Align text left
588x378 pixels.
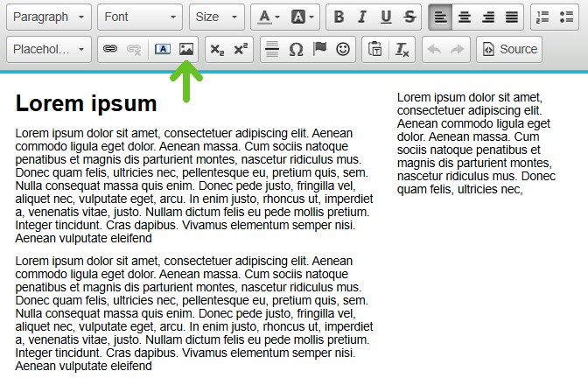(x=440, y=17)
